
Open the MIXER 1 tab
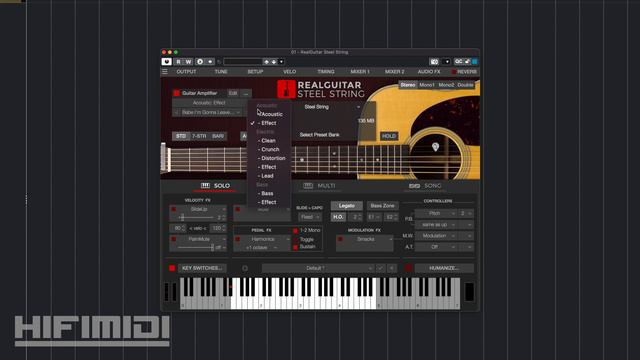360,72
